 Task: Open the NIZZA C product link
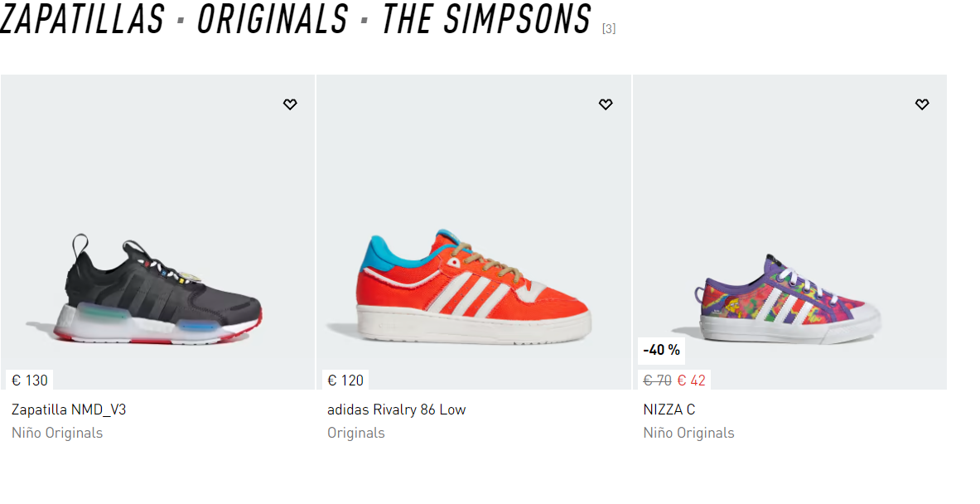tap(669, 409)
